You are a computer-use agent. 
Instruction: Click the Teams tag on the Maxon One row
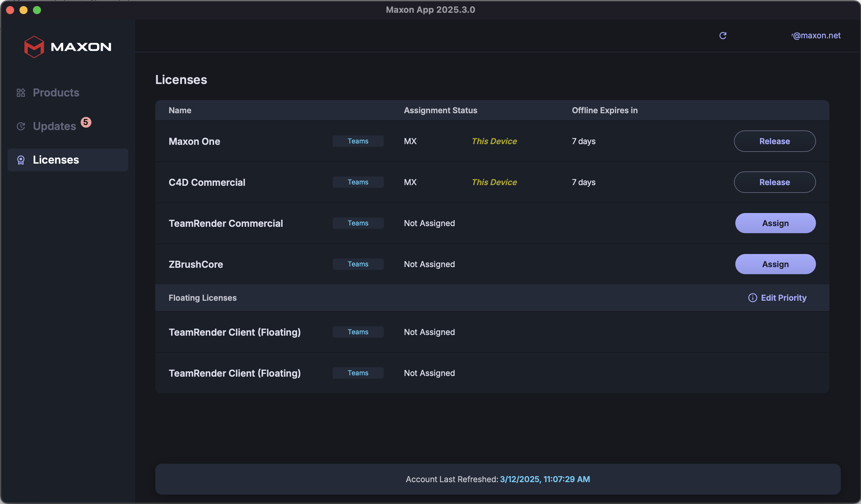[358, 141]
